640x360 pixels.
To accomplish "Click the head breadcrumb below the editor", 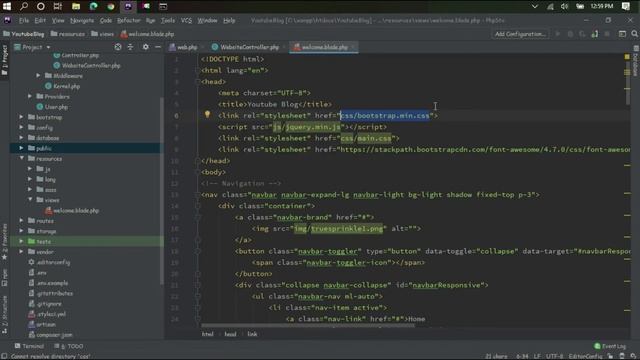I will (230, 334).
